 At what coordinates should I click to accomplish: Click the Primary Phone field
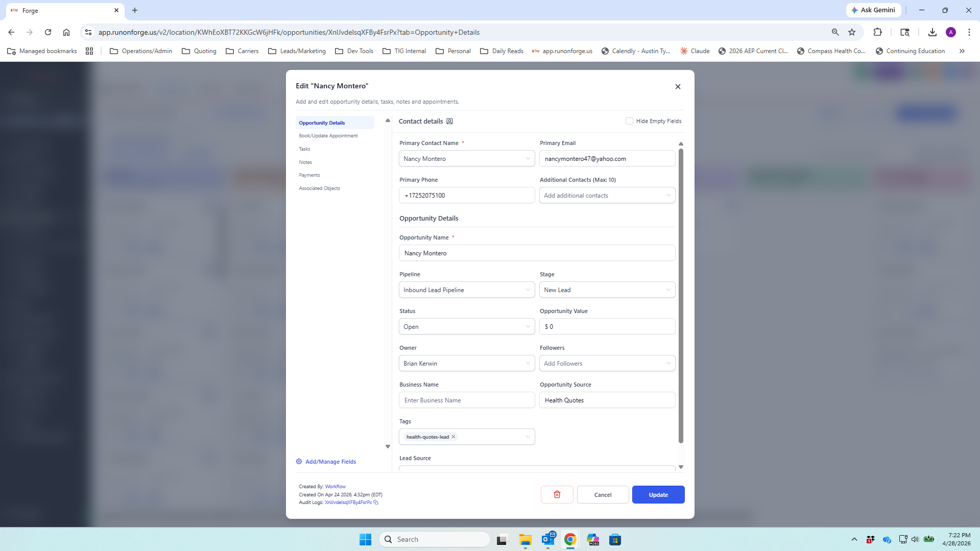[x=466, y=196]
